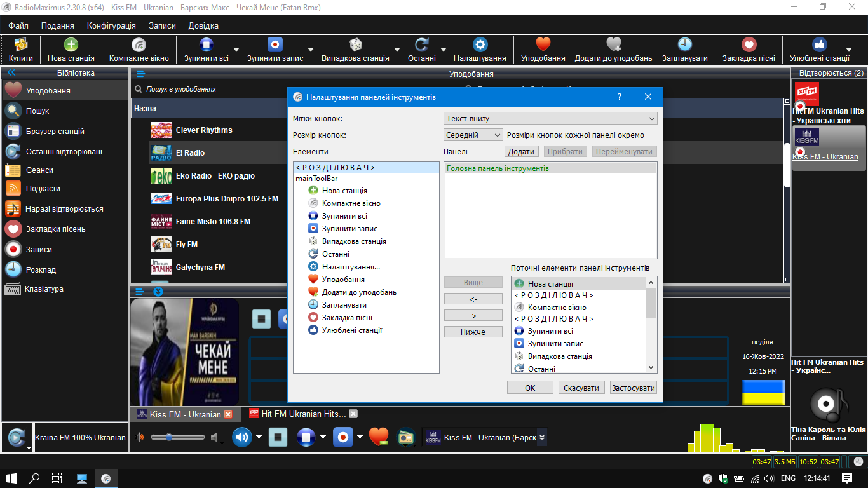Click Зупинити всі in the main toolbar
Viewport: 868px width, 488px height.
[x=207, y=50]
